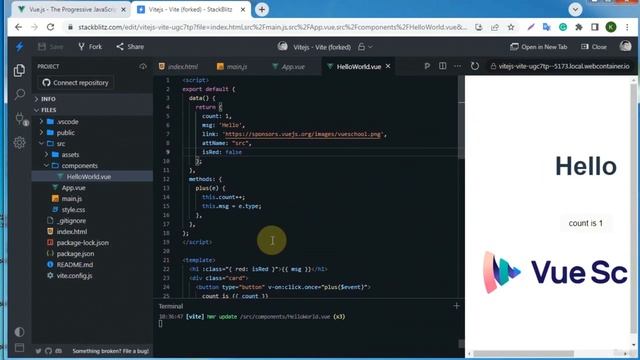Viewport: 640px width, 360px height.
Task: Toggle the color theme icon
Action: tap(19, 331)
